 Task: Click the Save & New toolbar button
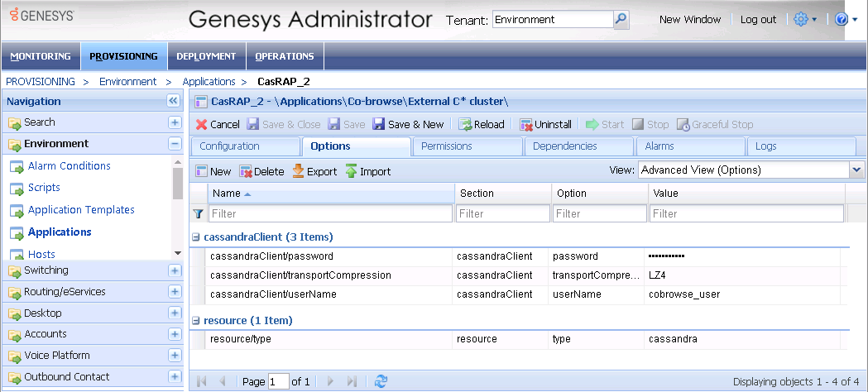[409, 124]
